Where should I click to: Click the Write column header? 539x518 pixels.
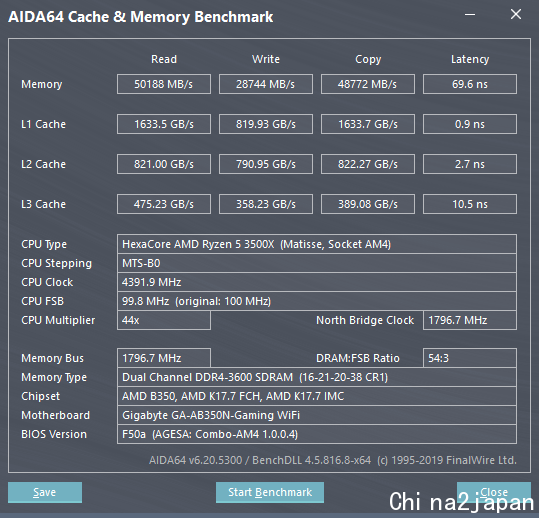266,59
